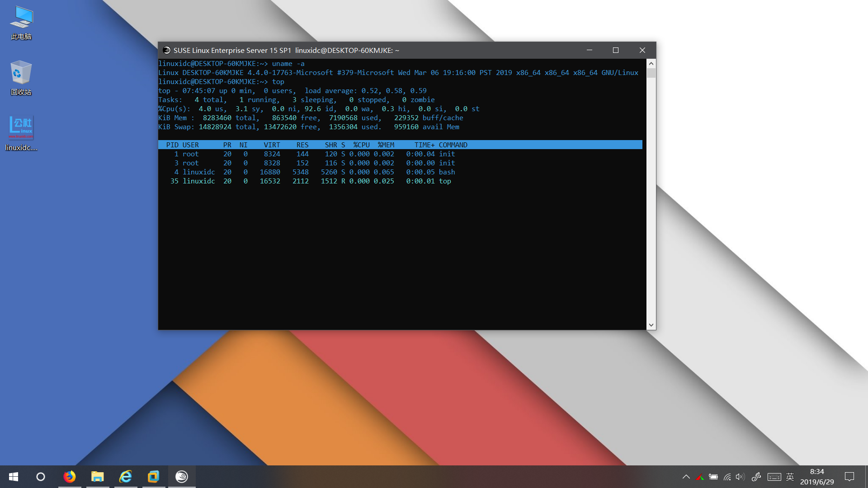Open Windows Ink Workspace pen icon
The height and width of the screenshot is (488, 868).
tap(756, 477)
